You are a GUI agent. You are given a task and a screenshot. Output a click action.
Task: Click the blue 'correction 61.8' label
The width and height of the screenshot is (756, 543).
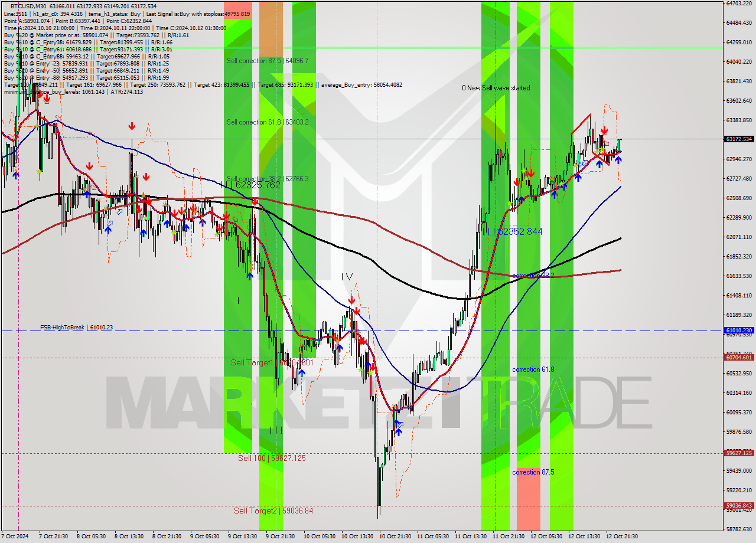click(533, 369)
